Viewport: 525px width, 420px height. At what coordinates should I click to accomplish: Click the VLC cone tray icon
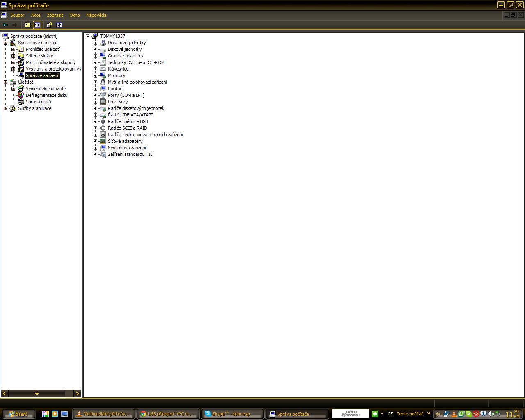click(454, 414)
